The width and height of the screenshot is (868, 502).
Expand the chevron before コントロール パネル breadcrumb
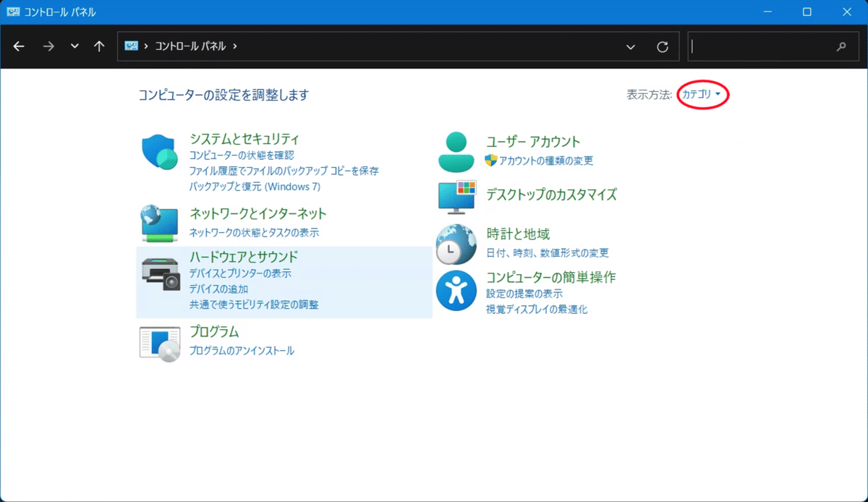(x=147, y=46)
